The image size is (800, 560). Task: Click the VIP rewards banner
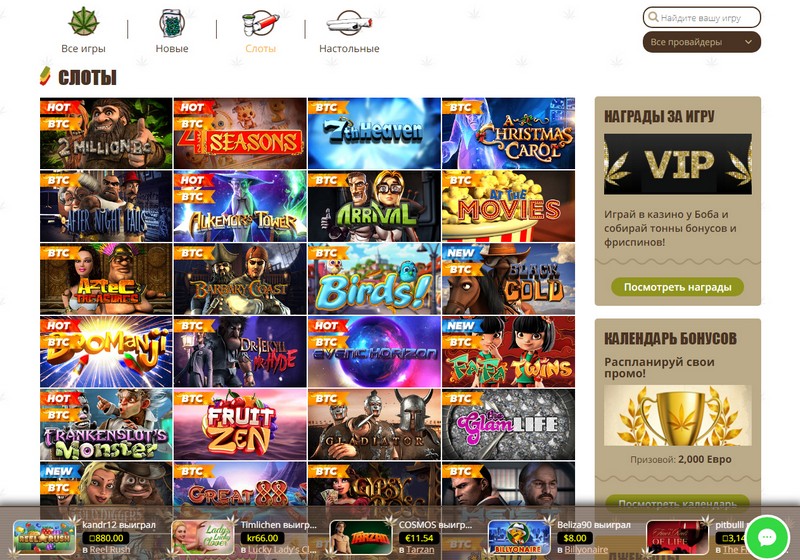678,164
